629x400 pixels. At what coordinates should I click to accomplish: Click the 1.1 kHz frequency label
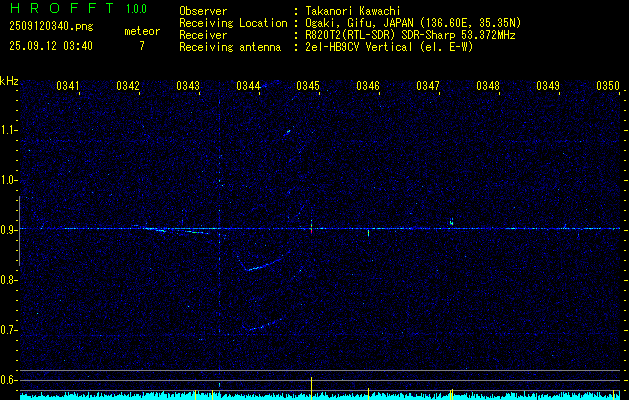pyautogui.click(x=7, y=130)
